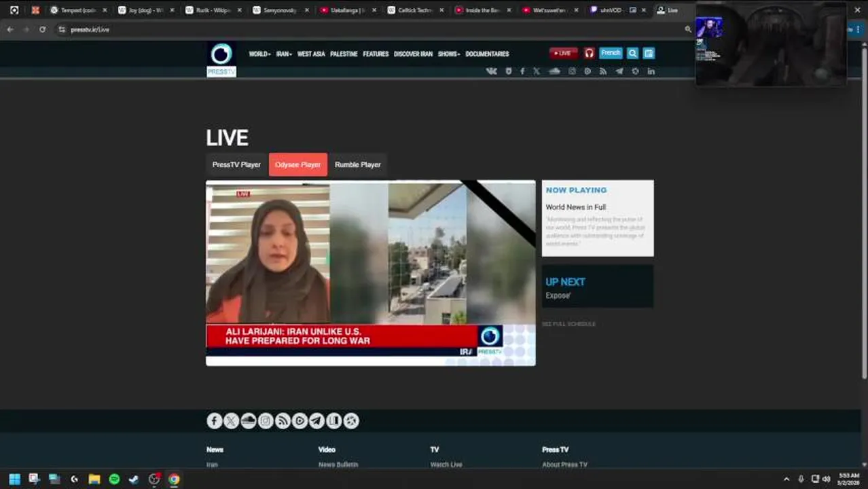Click Expose' under UP NEXT
The width and height of the screenshot is (868, 489).
coord(558,295)
